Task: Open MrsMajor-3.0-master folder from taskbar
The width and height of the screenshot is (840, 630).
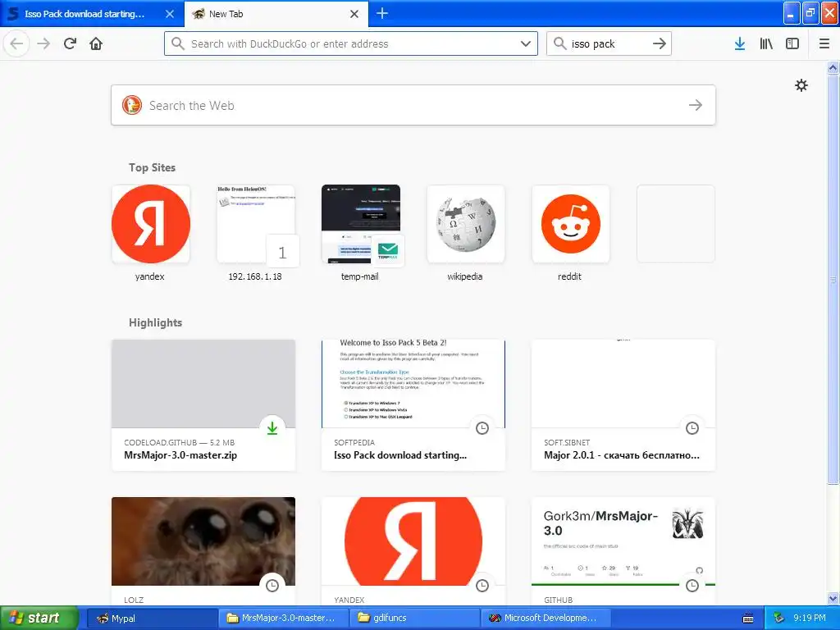Action: [284, 618]
